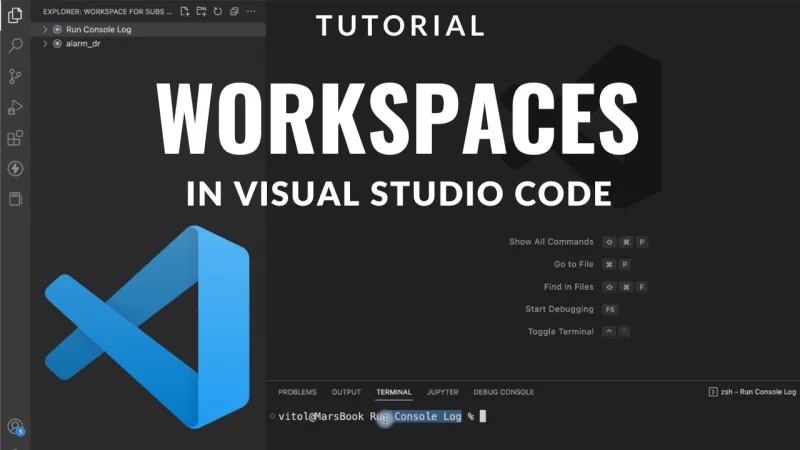Select the Terminal panel tab

click(394, 392)
